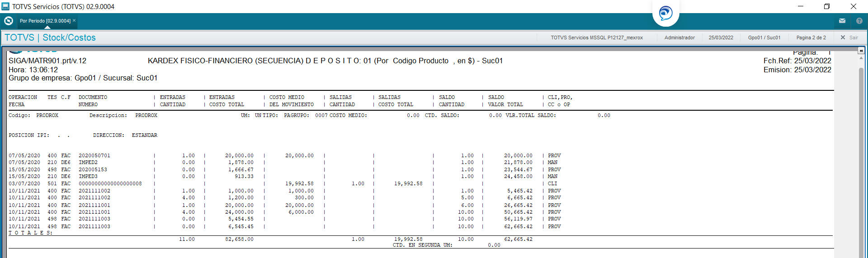Click the COSTO MEDIO column header
Screen dimensions: 868x258
(x=292, y=101)
